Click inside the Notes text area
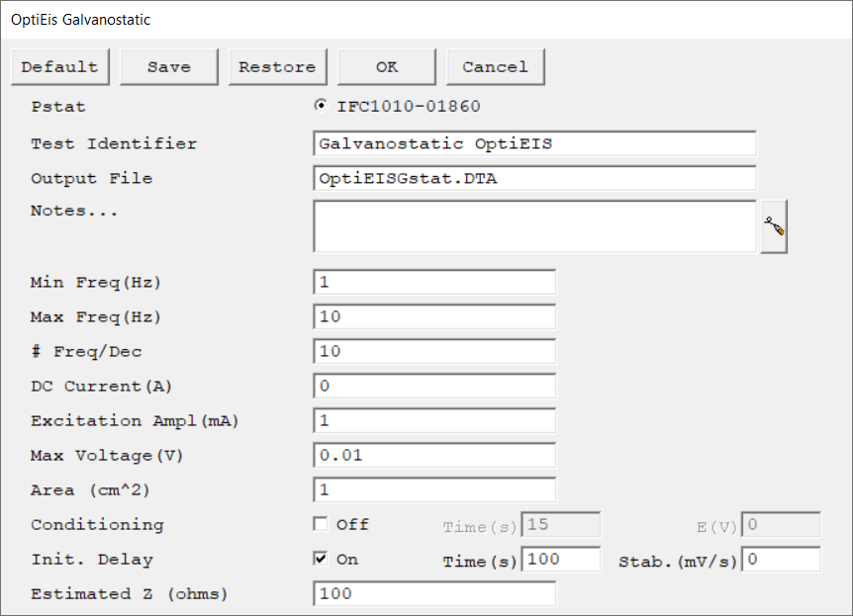853x616 pixels. [x=534, y=226]
